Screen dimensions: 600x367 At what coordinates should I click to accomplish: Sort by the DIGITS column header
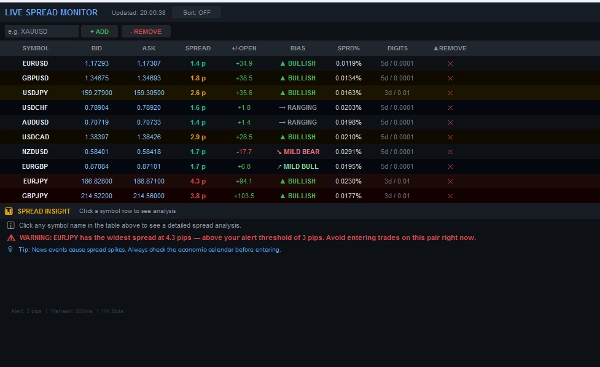click(397, 48)
